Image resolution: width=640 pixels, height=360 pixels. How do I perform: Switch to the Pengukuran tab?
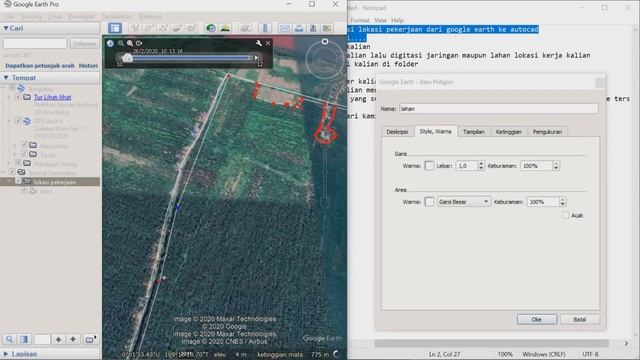[x=547, y=132]
